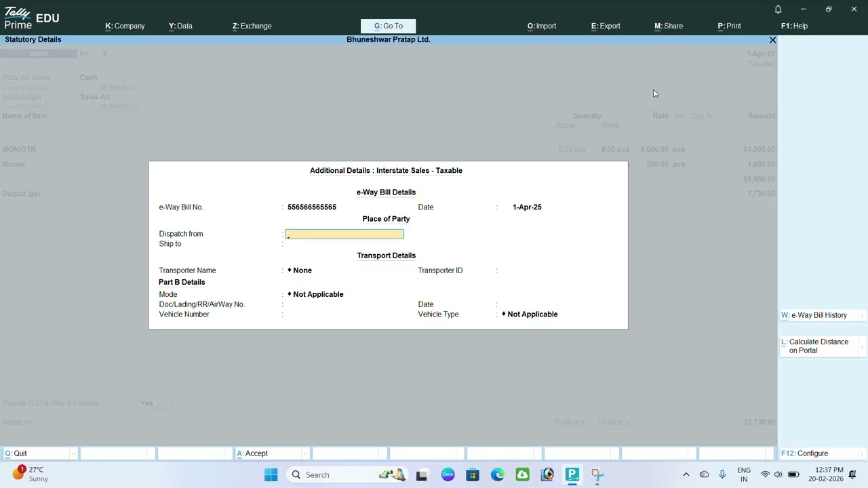Open the K: Company menu
The image size is (868, 488).
[x=125, y=26]
